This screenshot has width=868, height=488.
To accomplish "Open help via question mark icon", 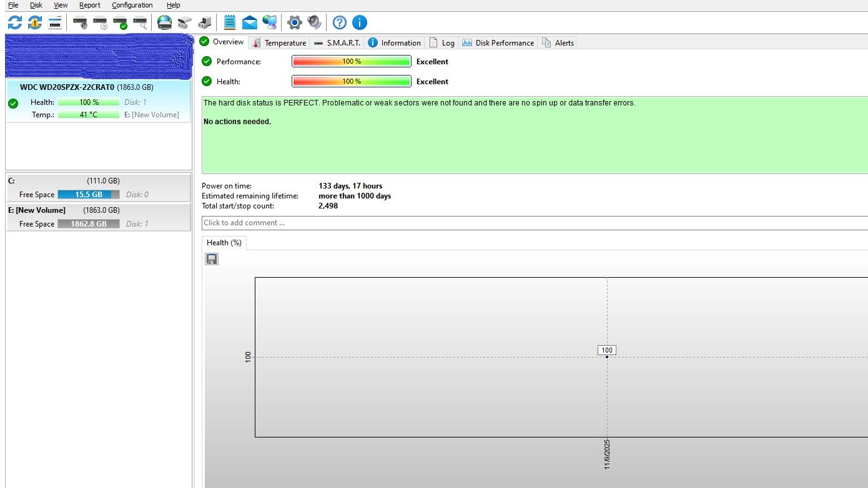I will [x=339, y=22].
